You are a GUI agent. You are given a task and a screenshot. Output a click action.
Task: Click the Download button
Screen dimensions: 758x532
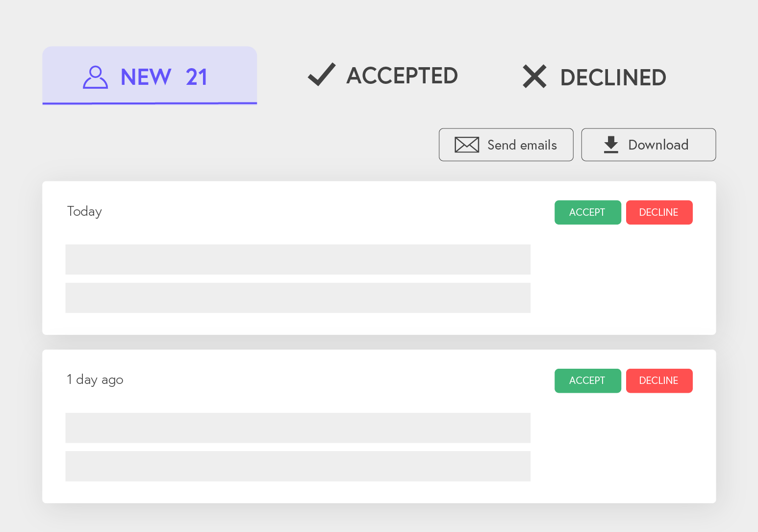pyautogui.click(x=649, y=145)
